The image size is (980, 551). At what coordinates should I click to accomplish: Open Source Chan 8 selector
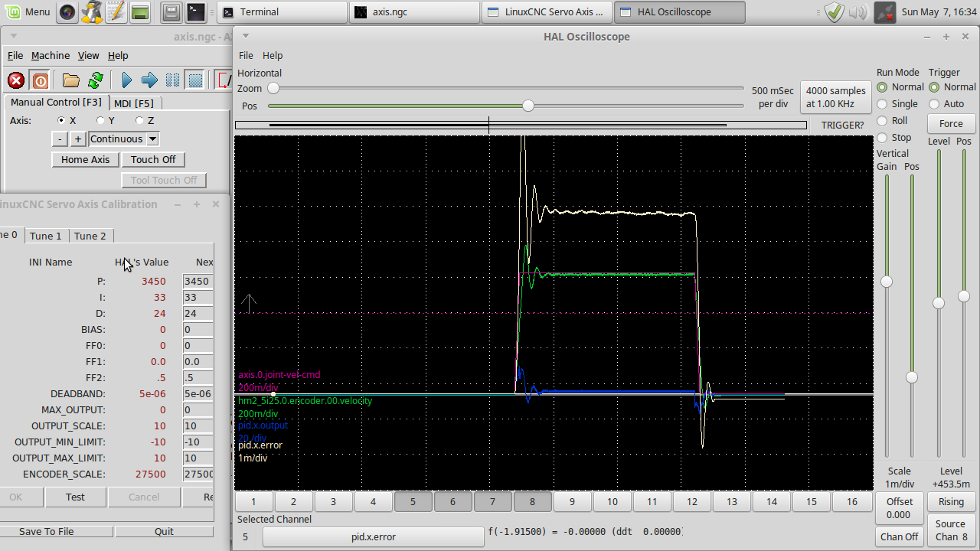tap(951, 530)
